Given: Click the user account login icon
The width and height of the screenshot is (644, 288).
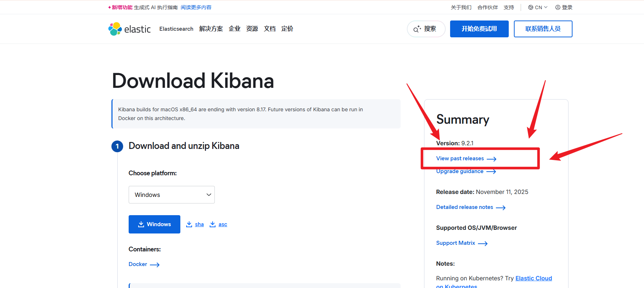Looking at the screenshot, I should point(558,7).
